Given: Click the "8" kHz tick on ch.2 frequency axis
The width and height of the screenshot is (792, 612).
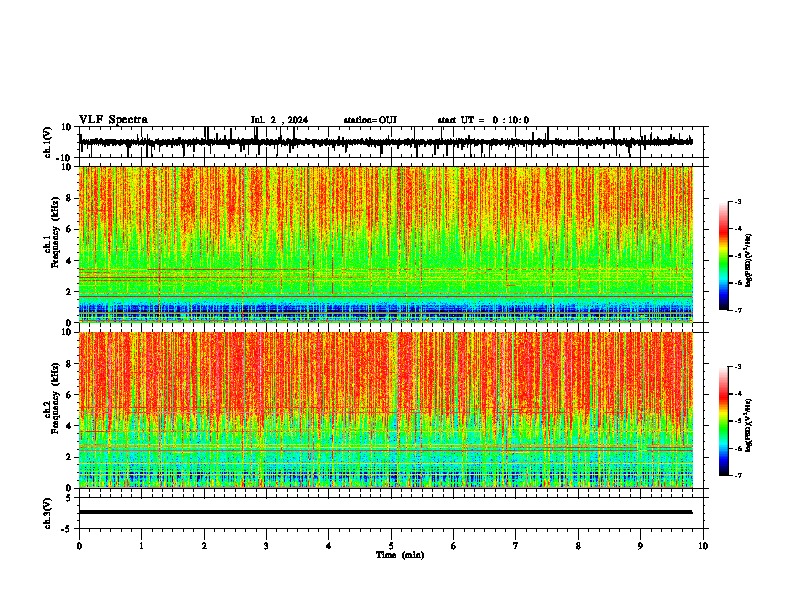Looking at the screenshot, I should [x=69, y=364].
